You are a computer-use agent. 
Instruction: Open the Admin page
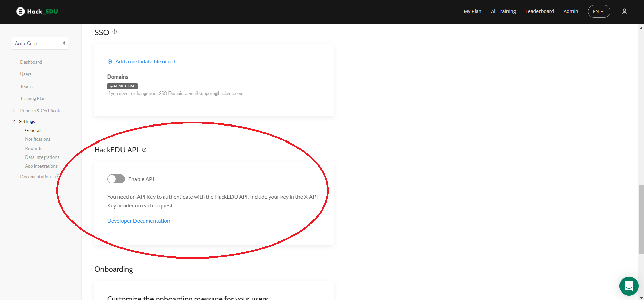coord(570,11)
